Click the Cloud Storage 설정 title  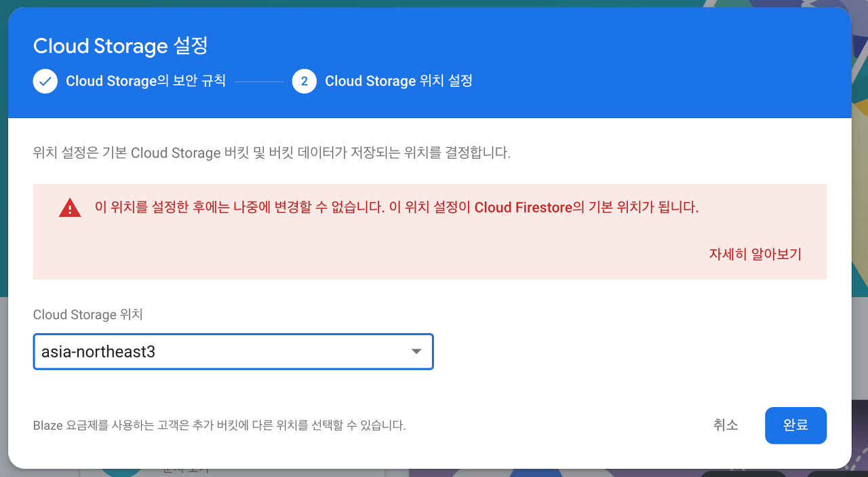(121, 46)
